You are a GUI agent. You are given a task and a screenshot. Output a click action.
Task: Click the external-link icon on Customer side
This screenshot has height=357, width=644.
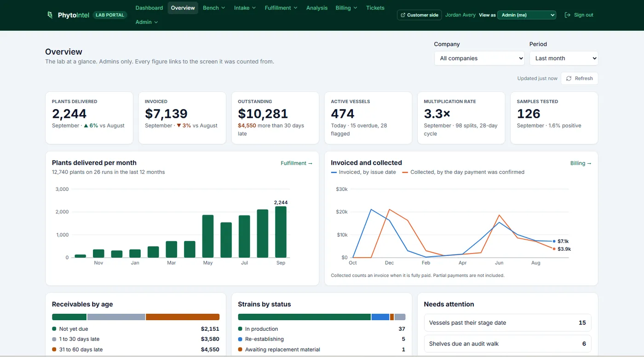click(403, 15)
